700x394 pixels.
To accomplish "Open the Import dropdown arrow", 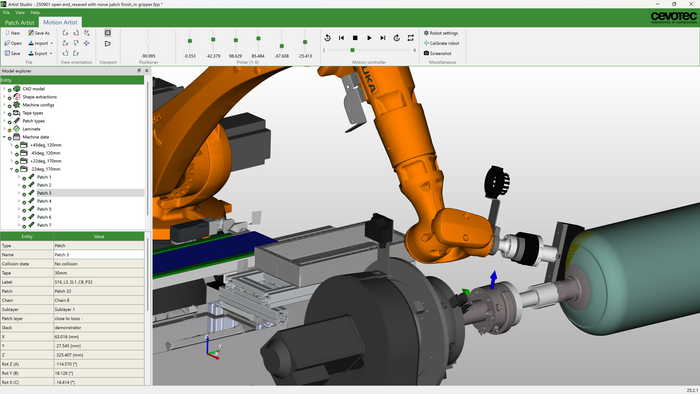I will 52,43.
